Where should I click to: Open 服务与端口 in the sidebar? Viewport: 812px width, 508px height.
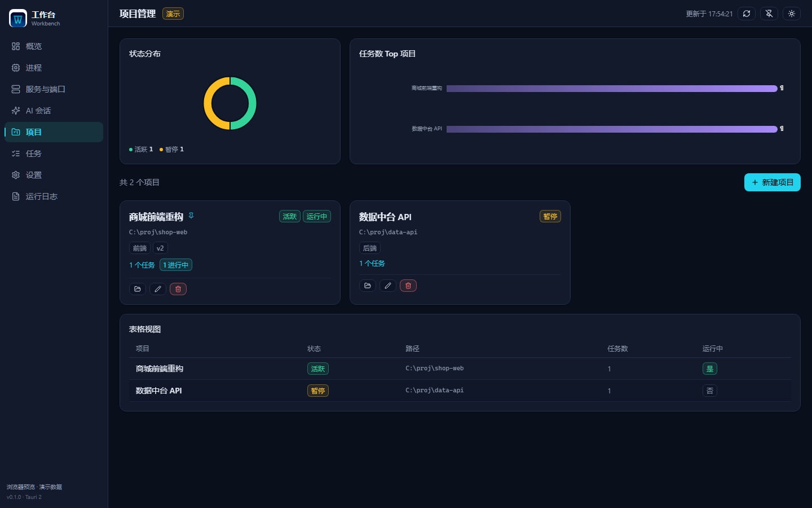click(54, 89)
